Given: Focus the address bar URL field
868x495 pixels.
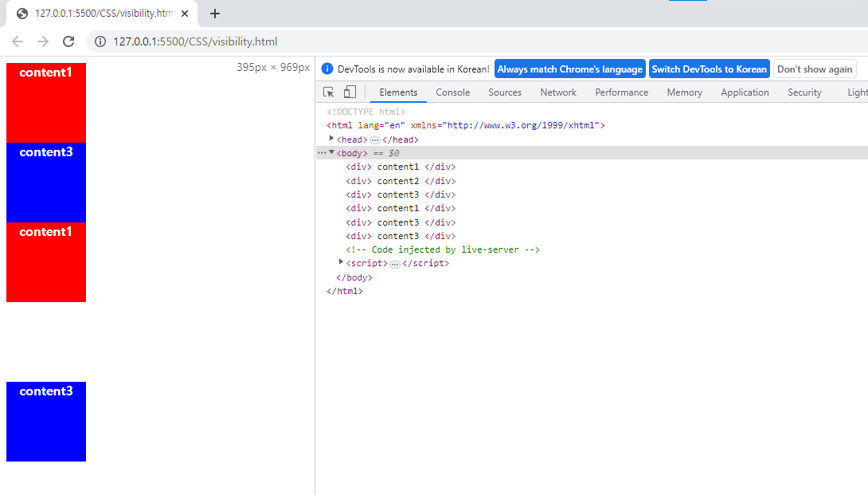Looking at the screenshot, I should click(x=476, y=41).
